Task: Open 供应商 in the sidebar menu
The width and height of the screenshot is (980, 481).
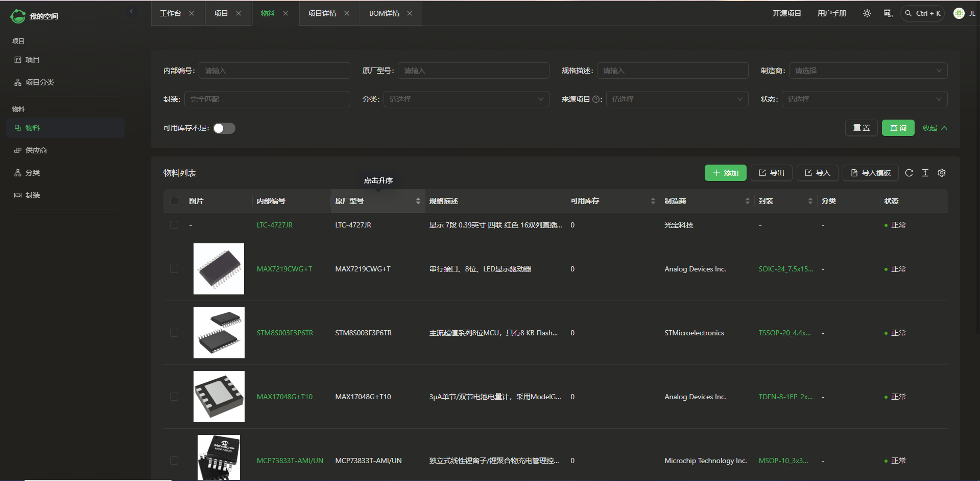Action: coord(36,150)
